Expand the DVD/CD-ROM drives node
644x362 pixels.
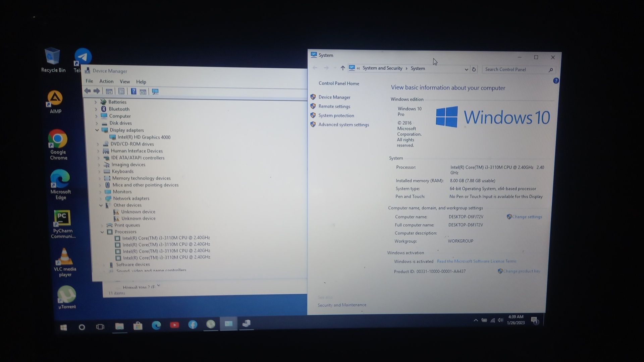(98, 144)
